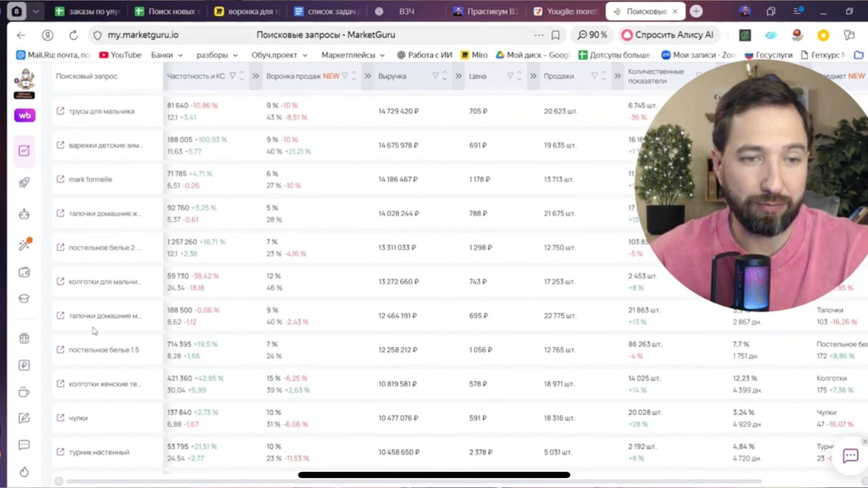This screenshot has width=868, height=488.
Task: Open YouTube bookmark
Action: click(120, 55)
